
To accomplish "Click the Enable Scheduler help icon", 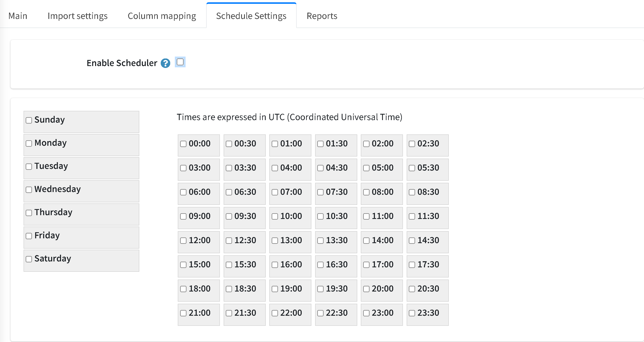I will (165, 63).
